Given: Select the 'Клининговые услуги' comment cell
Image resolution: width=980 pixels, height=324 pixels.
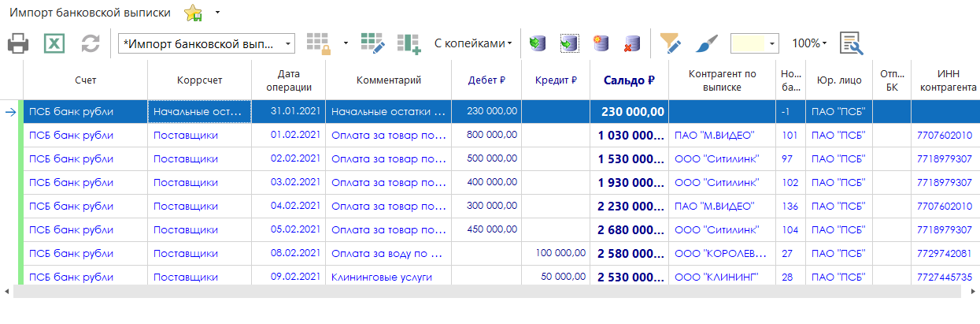Looking at the screenshot, I should 381,277.
